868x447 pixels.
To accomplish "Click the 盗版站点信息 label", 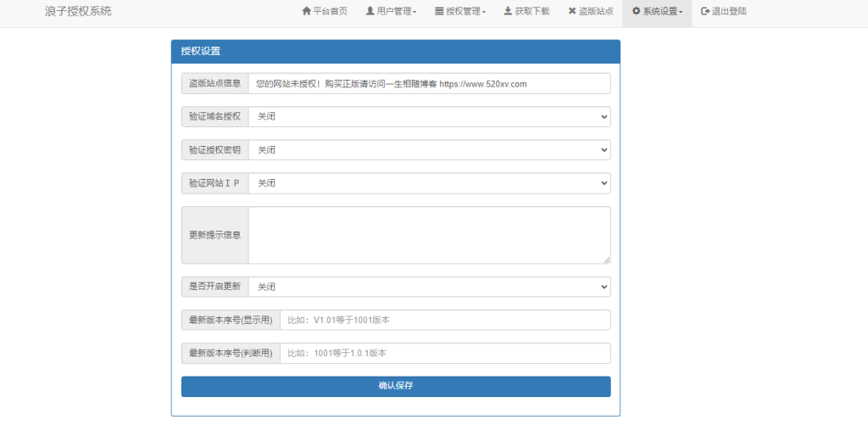I will (214, 84).
